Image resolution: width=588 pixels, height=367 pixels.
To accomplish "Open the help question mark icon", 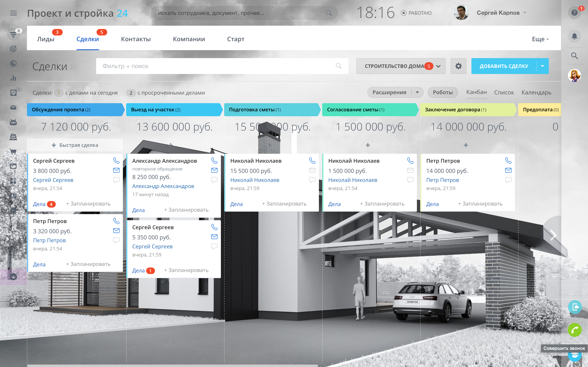I will pos(574,13).
